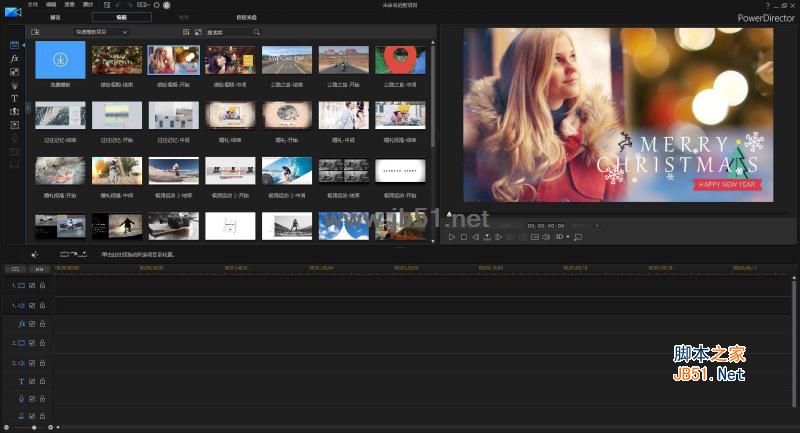Click the preview timecode 00:00:00:00
Screen dimensions: 800x433
(546, 226)
